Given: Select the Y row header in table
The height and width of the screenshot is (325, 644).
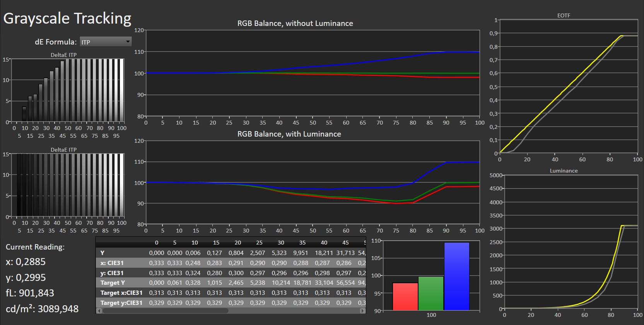Looking at the screenshot, I should pyautogui.click(x=102, y=253).
